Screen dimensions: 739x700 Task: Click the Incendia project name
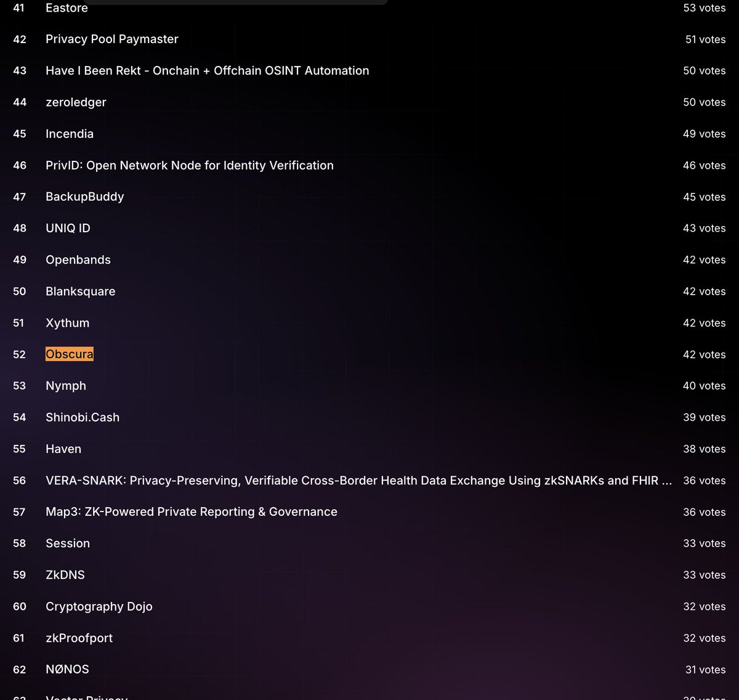click(70, 134)
